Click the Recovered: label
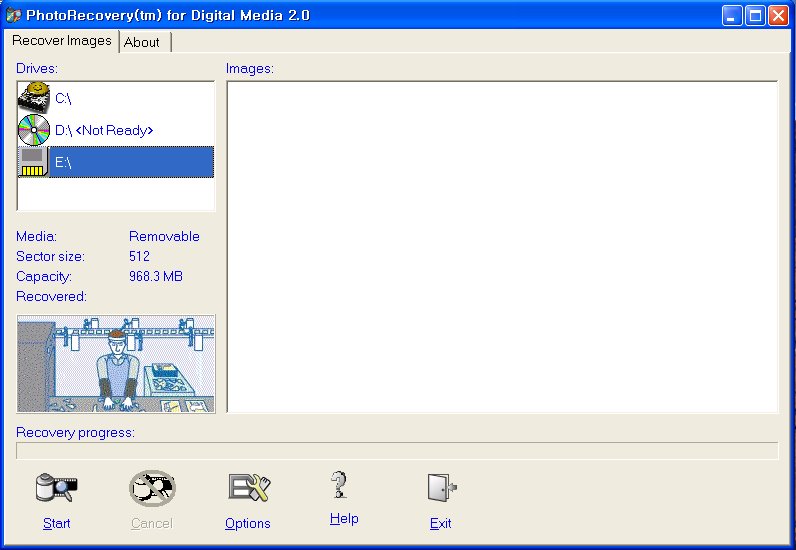Screen dimensions: 796x550 [51, 296]
